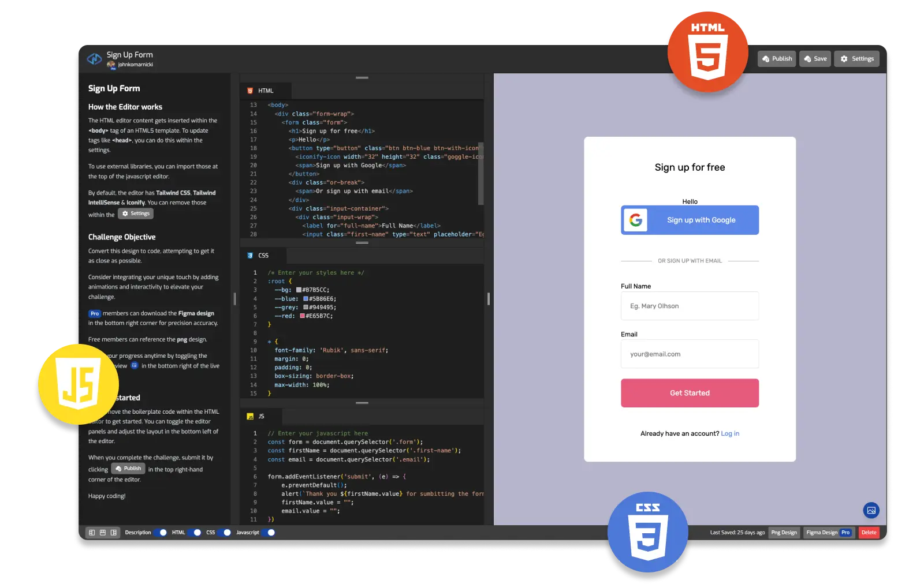The image size is (924, 584).
Task: Click the app logo beside Sign Up Form
Action: pos(94,59)
